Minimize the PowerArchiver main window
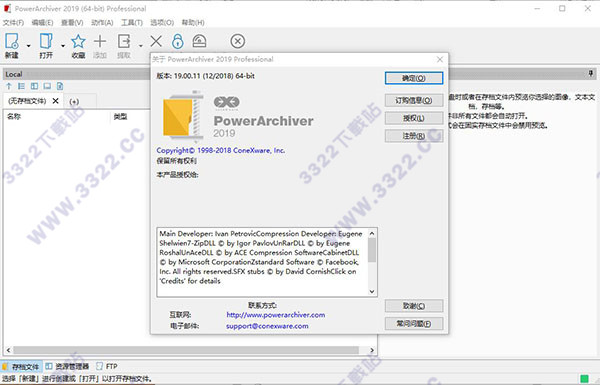 (x=538, y=8)
